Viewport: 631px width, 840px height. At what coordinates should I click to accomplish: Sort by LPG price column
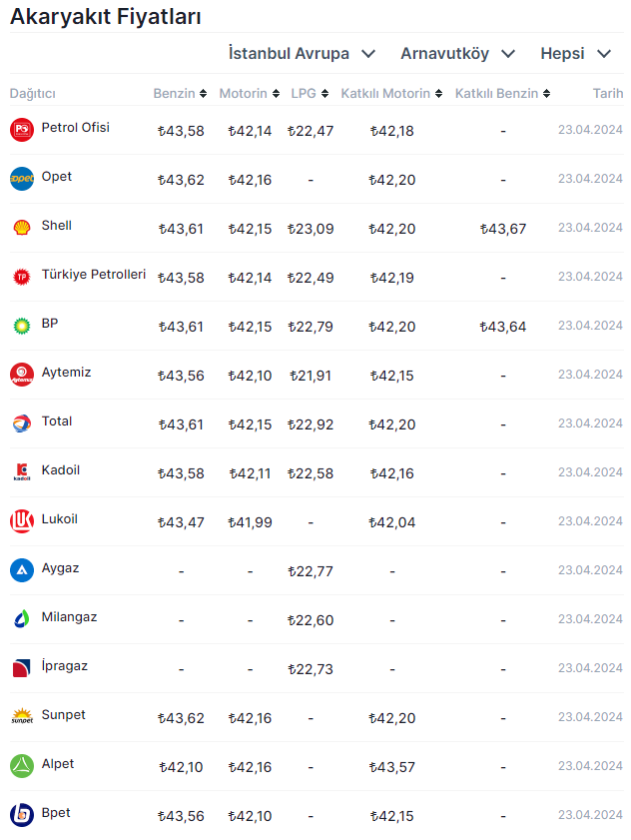coord(309,94)
